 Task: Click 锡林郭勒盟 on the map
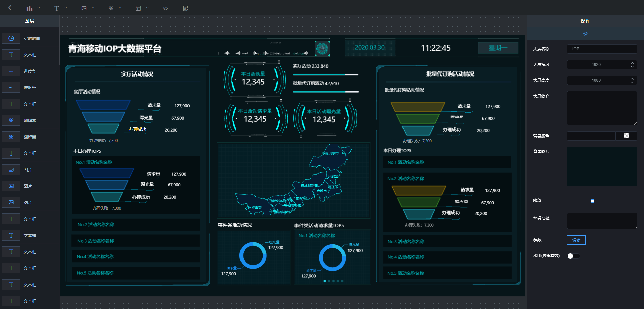tap(309, 186)
